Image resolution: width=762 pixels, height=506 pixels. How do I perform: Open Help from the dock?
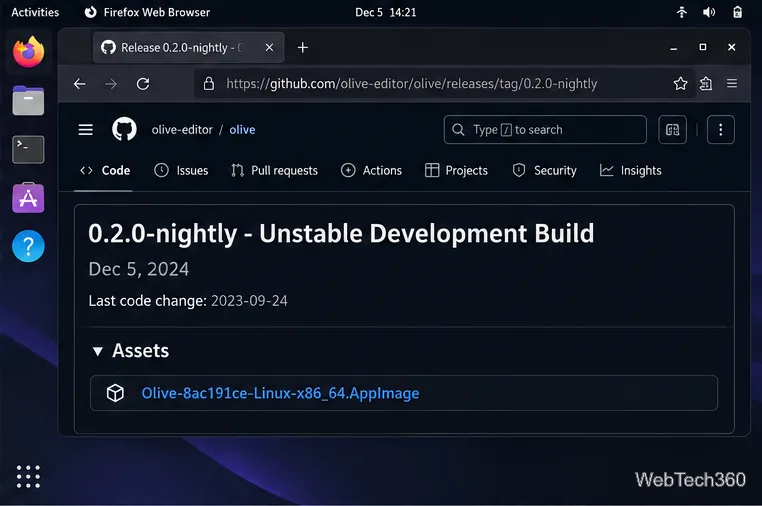[x=28, y=246]
